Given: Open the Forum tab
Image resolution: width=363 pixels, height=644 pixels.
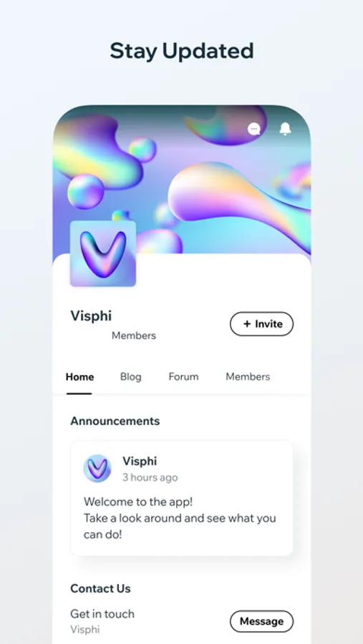Looking at the screenshot, I should (183, 376).
